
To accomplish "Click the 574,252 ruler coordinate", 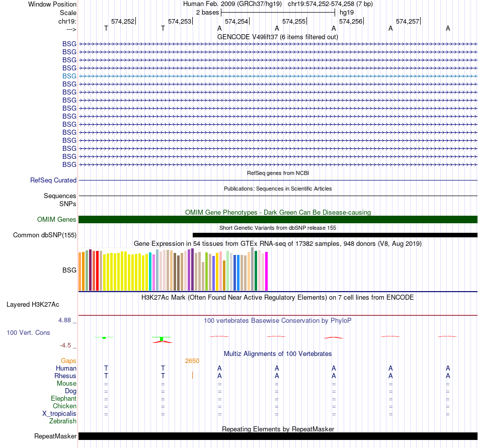I will (123, 21).
